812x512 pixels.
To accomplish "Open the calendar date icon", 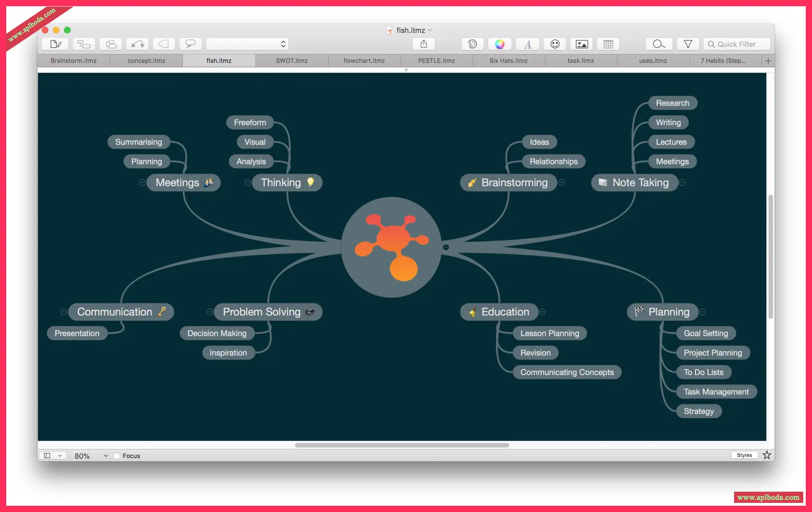I will coord(608,44).
